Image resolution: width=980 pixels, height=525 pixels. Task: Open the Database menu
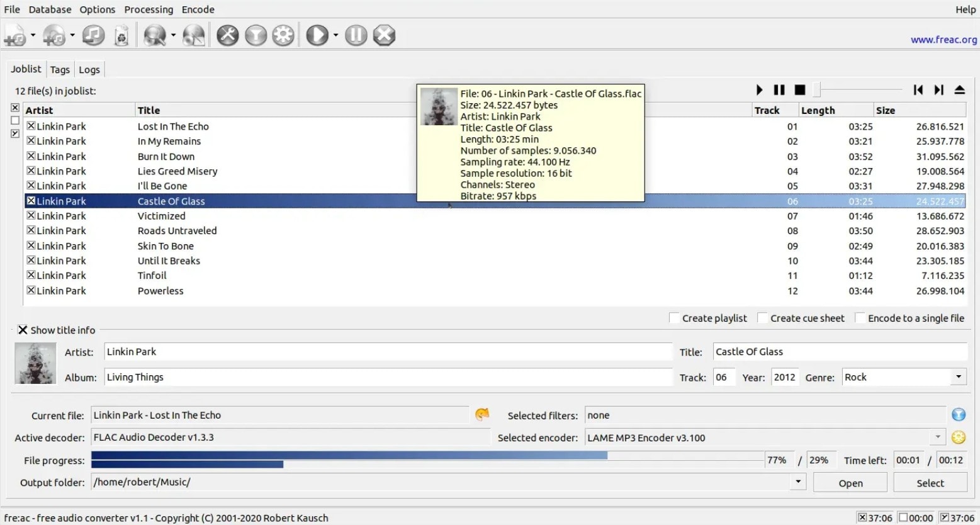50,9
